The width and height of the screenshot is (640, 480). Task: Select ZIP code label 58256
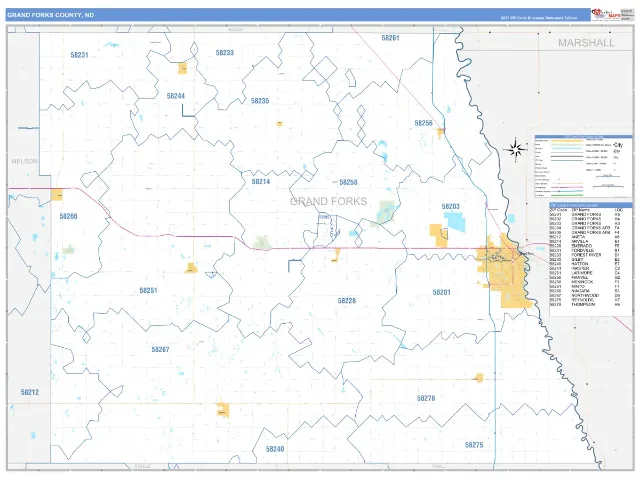[x=423, y=123]
